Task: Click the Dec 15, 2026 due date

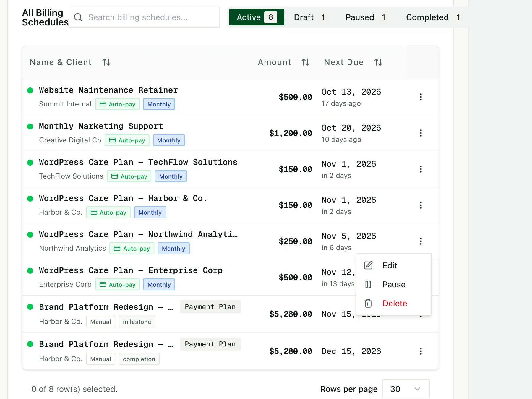Action: tap(351, 351)
